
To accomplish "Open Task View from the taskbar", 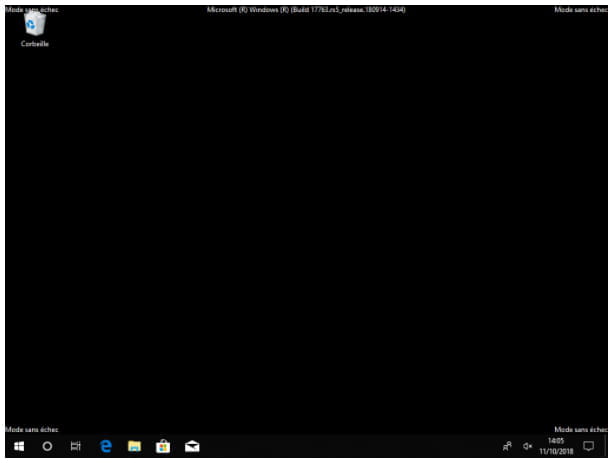I will pos(76,447).
